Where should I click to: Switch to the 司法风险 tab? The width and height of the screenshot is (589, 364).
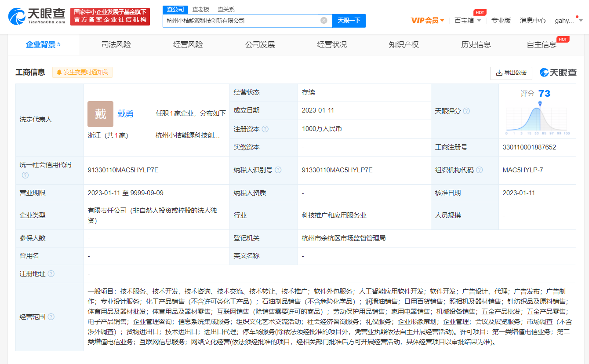[x=116, y=44]
